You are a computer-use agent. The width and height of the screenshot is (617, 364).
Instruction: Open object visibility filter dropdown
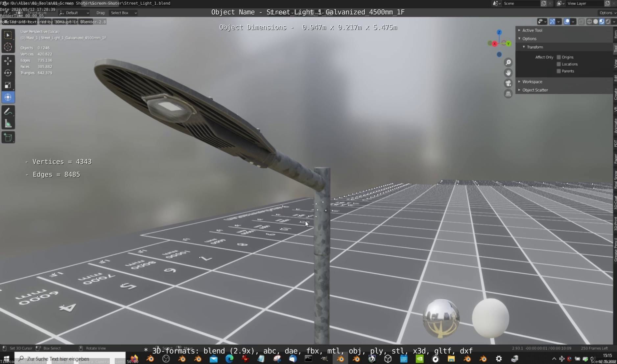tap(542, 22)
